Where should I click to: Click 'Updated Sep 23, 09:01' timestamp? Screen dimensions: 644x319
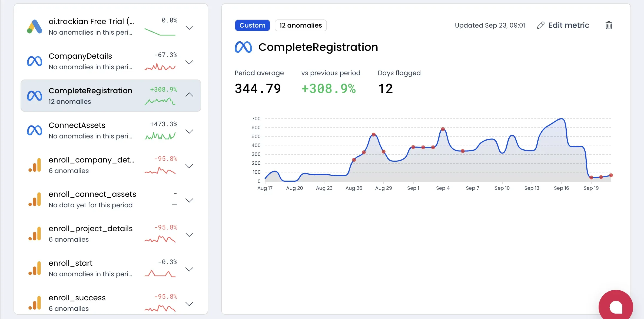(490, 25)
